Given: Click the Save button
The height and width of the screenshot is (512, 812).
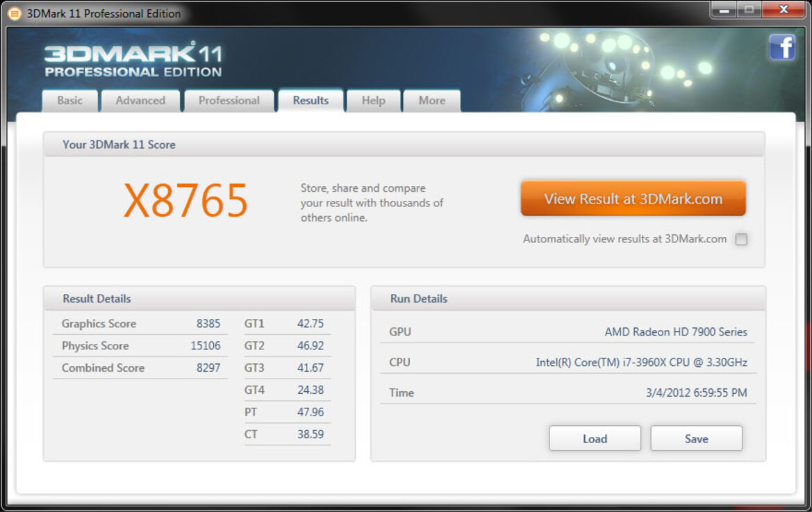Looking at the screenshot, I should [x=696, y=438].
